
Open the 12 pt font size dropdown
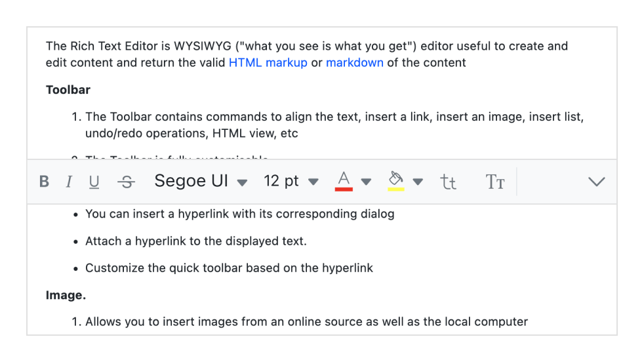tap(291, 182)
